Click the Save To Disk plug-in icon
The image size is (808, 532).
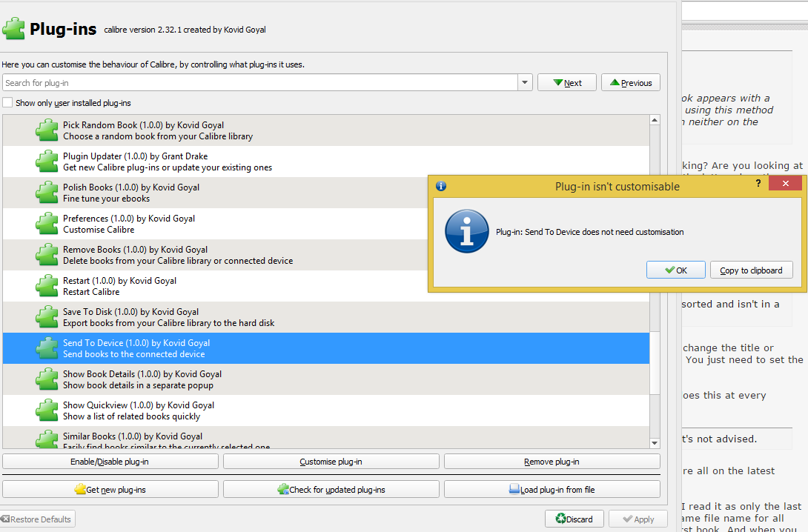coord(47,317)
